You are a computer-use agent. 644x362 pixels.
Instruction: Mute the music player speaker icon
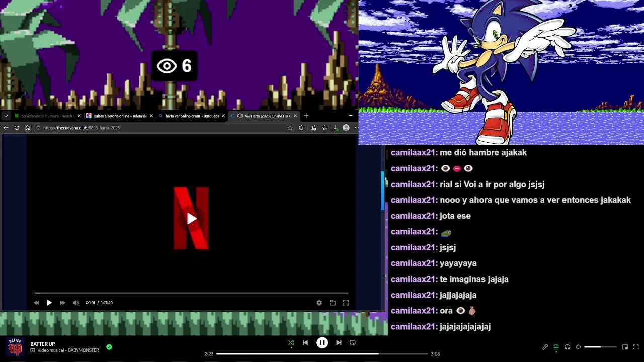coord(578,347)
